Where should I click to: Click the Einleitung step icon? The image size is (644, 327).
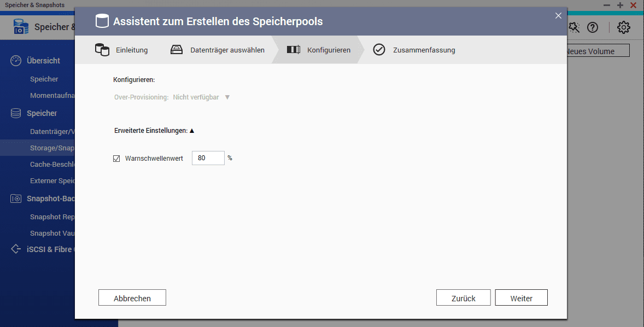click(x=102, y=50)
